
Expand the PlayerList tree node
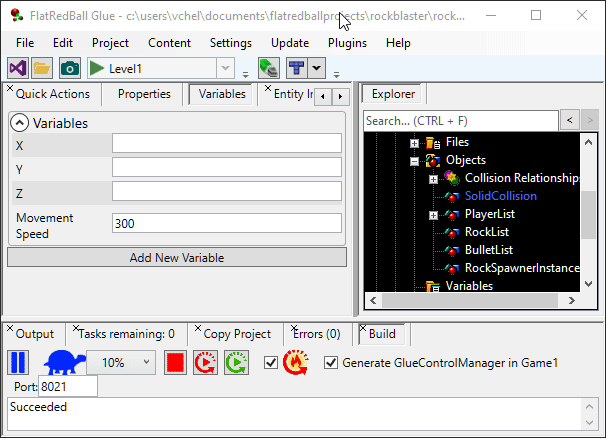tap(433, 214)
